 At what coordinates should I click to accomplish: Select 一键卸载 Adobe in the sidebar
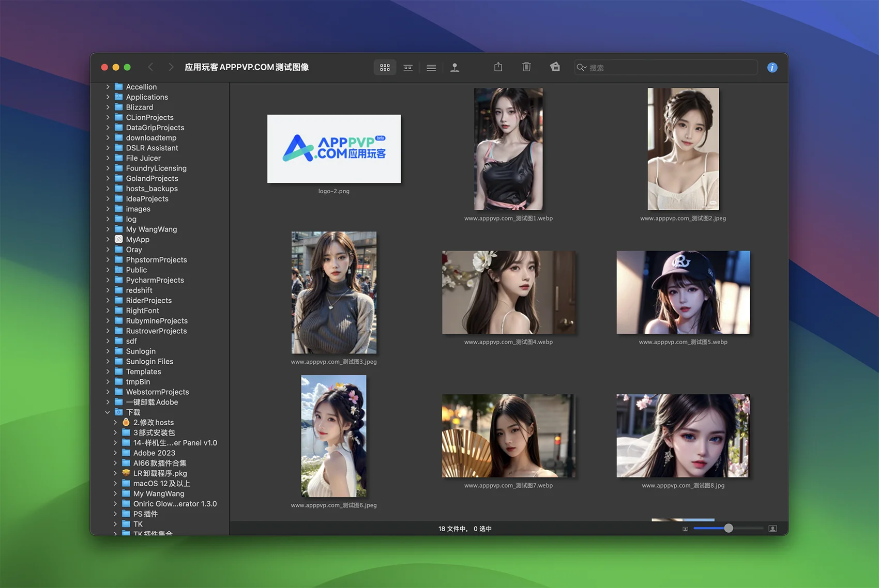click(x=152, y=402)
